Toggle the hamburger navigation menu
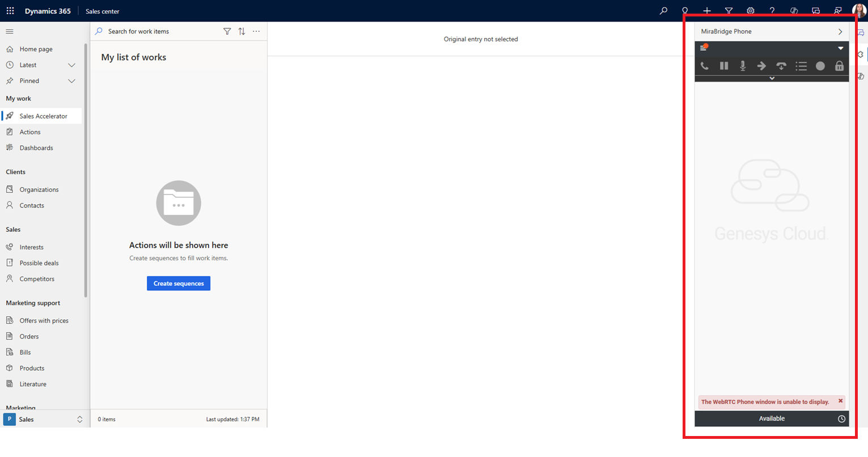Image resolution: width=868 pixels, height=457 pixels. point(10,32)
